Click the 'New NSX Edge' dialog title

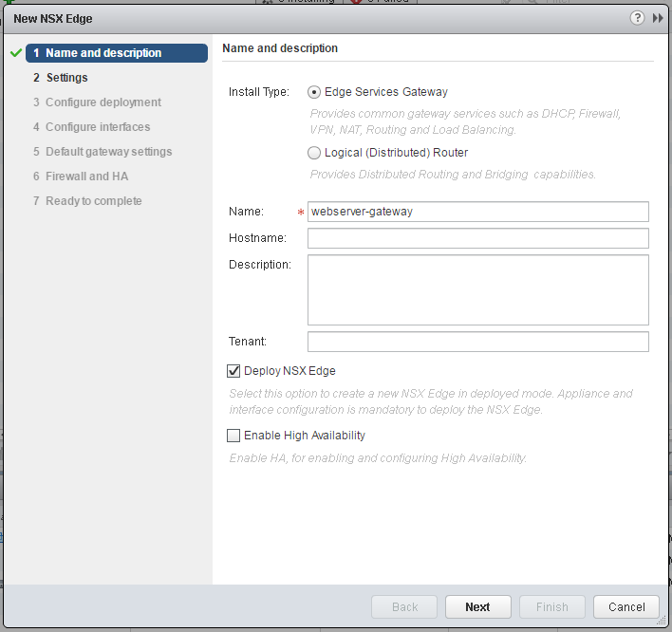point(53,19)
